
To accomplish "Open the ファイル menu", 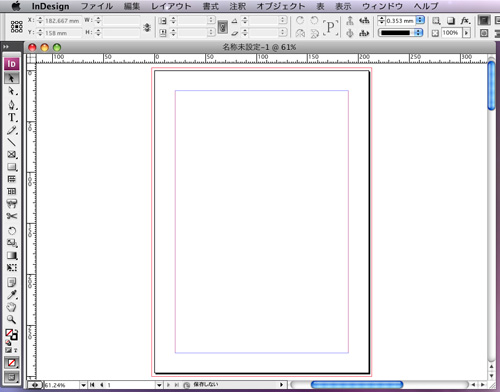I will [97, 6].
